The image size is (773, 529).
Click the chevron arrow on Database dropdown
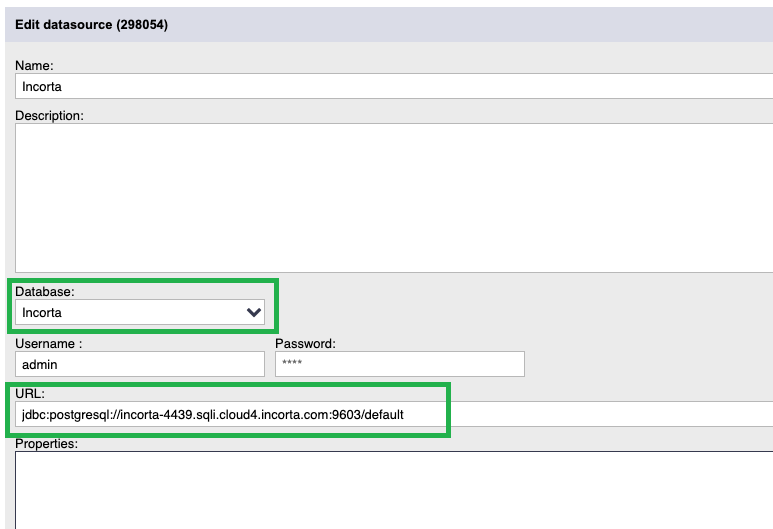click(x=253, y=312)
